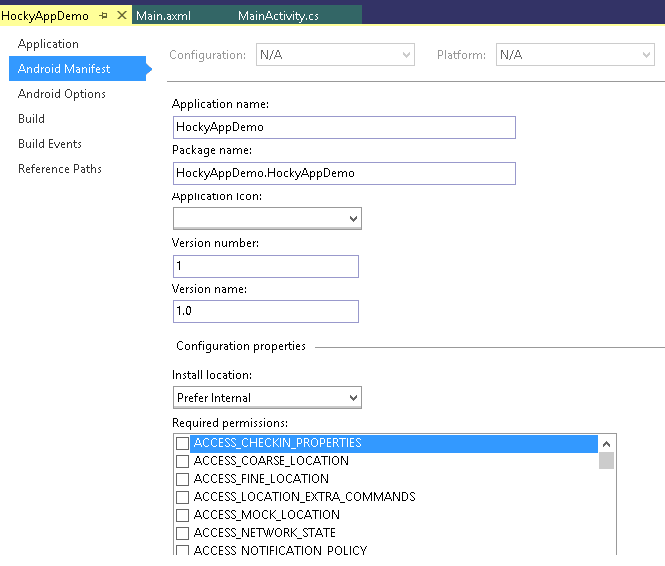This screenshot has width=665, height=566.
Task: Open the Application settings page
Action: pyautogui.click(x=48, y=44)
